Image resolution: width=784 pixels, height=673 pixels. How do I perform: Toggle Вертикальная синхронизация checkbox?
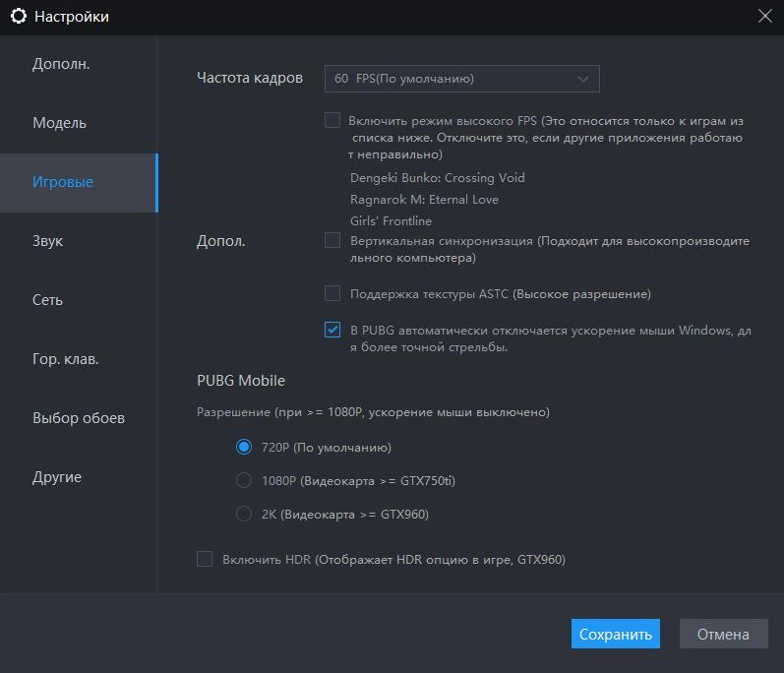pos(332,241)
